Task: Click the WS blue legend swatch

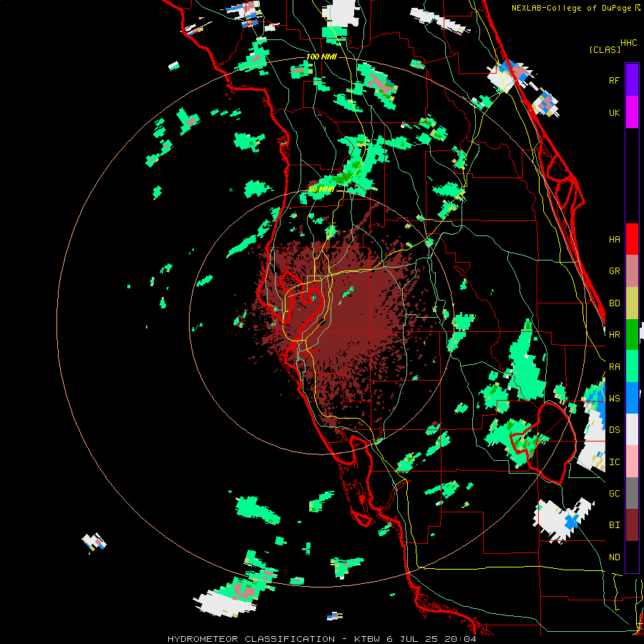Action: pos(632,398)
